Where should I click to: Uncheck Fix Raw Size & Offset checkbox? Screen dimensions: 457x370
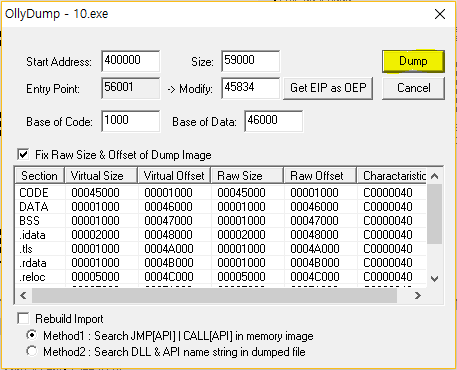click(23, 155)
